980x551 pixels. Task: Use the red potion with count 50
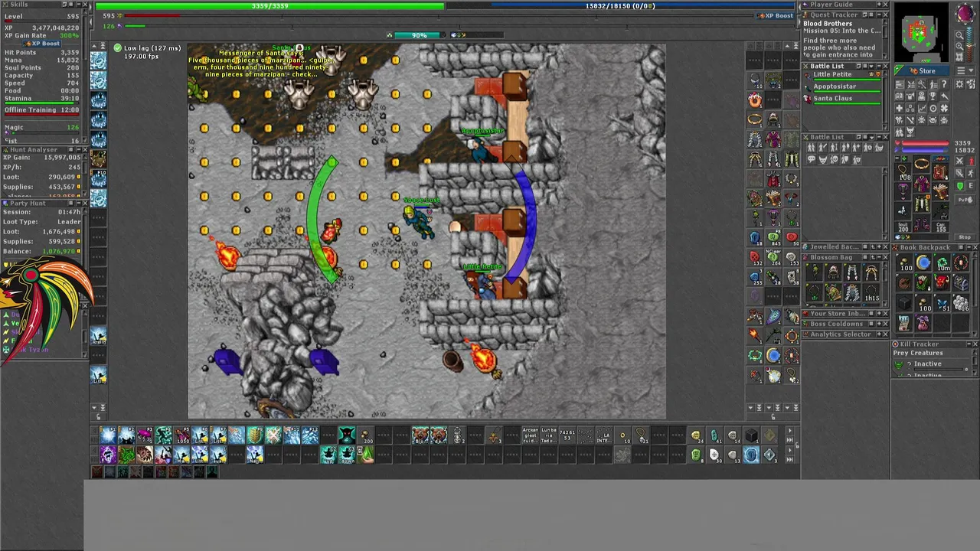coord(792,237)
